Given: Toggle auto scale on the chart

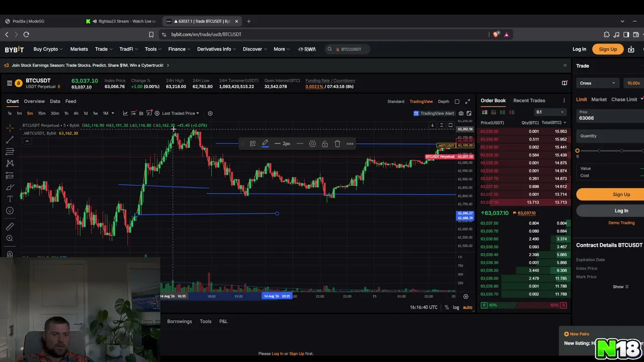Looking at the screenshot, I should 467,307.
